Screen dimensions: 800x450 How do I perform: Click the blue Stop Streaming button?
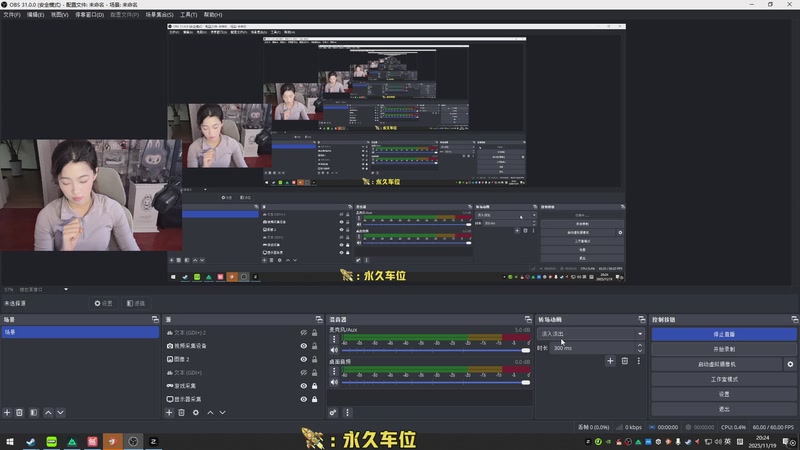coord(724,334)
